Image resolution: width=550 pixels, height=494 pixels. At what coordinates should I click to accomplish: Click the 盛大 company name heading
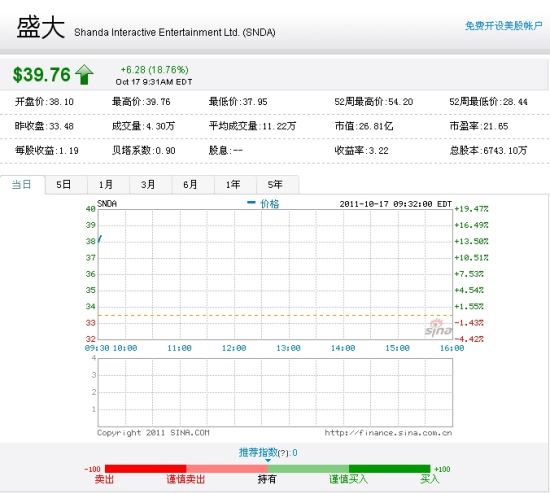tap(41, 27)
